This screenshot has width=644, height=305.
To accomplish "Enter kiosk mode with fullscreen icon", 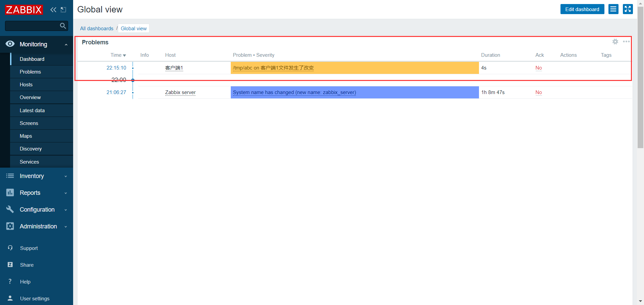I will (628, 9).
